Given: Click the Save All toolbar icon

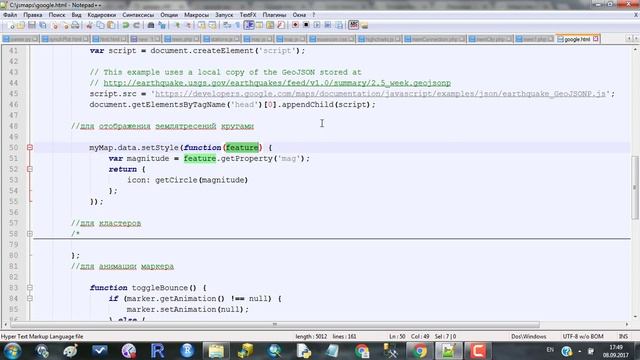Looking at the screenshot, I should point(42,25).
